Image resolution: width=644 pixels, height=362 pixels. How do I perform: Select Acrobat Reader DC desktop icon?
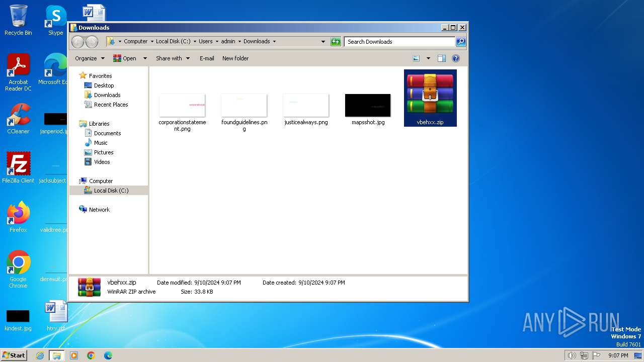(18, 72)
